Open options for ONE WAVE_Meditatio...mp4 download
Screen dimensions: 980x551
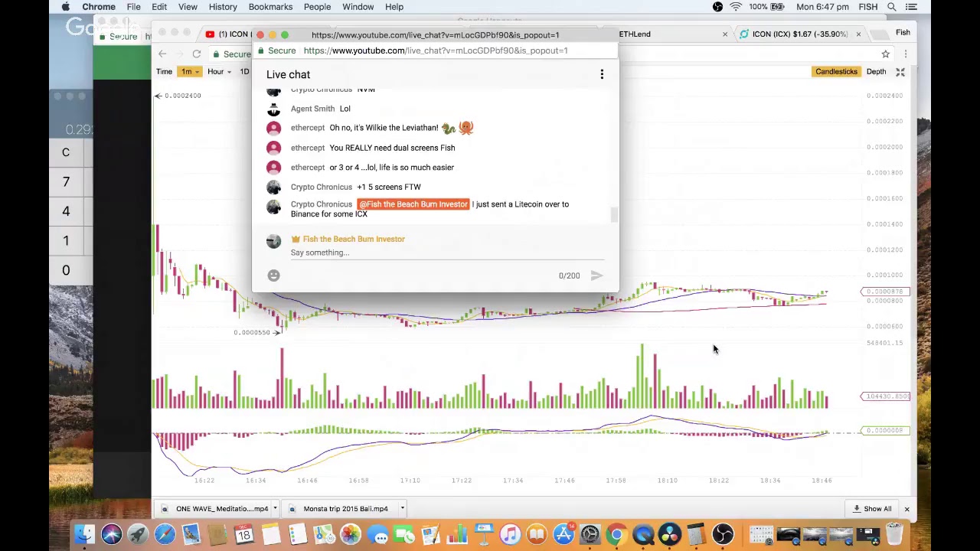(x=275, y=508)
